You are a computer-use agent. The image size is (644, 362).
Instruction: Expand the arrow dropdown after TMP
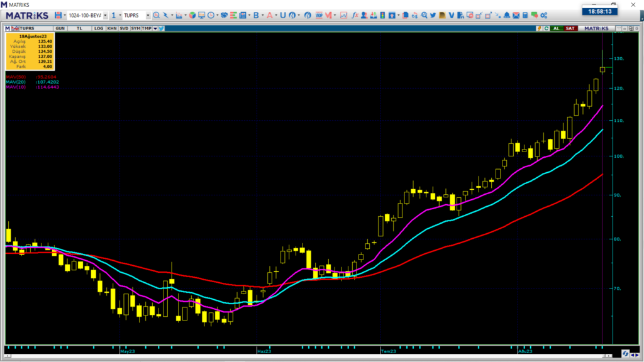[155, 28]
